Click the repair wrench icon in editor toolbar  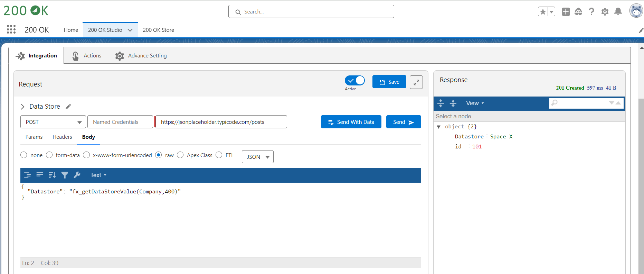(x=77, y=175)
